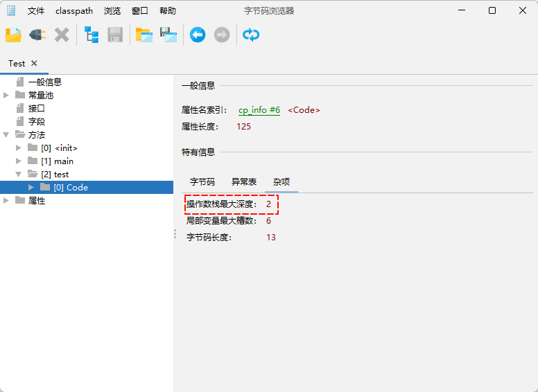This screenshot has height=392, width=538.
Task: Expand the [1] main method node
Action: 19,161
